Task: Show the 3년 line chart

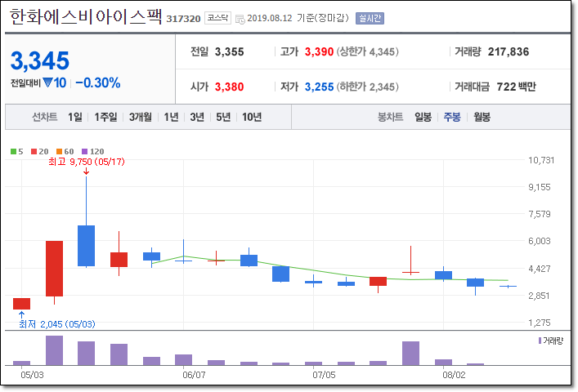Action: click(197, 117)
